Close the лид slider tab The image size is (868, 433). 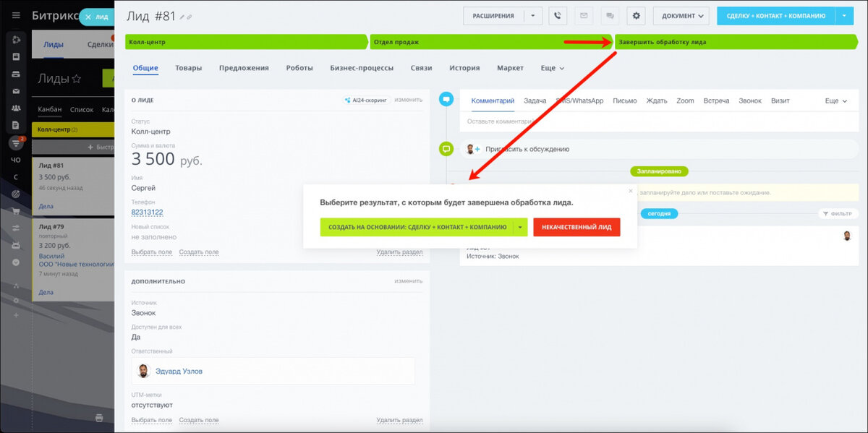point(88,17)
